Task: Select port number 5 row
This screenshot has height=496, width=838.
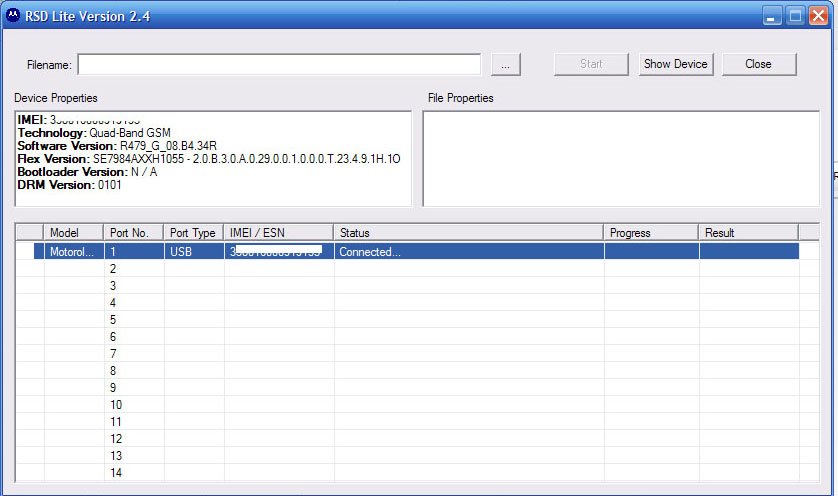Action: tap(417, 320)
